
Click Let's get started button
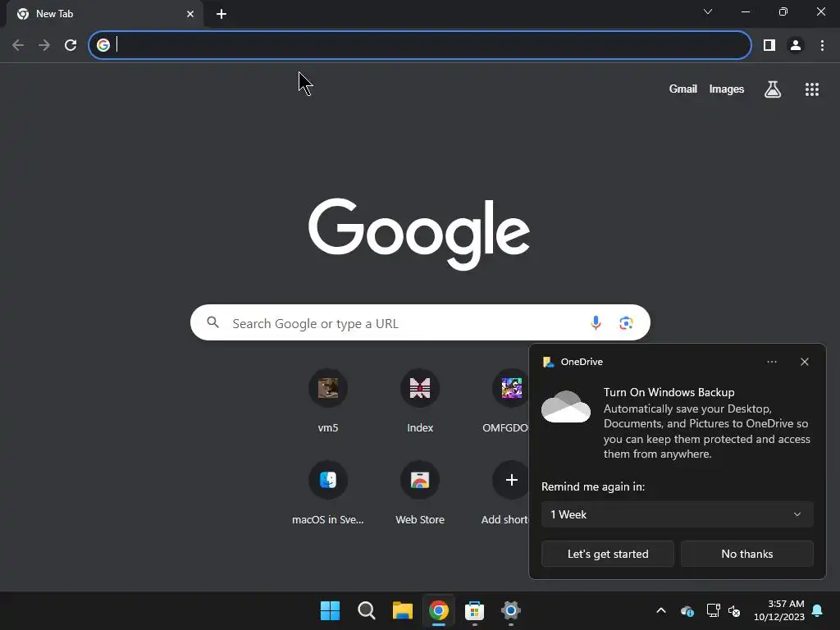pyautogui.click(x=608, y=554)
